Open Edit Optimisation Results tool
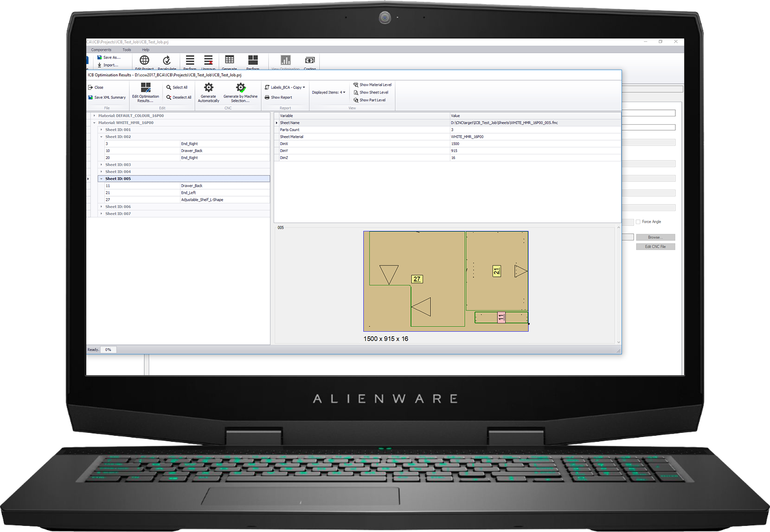 [146, 92]
